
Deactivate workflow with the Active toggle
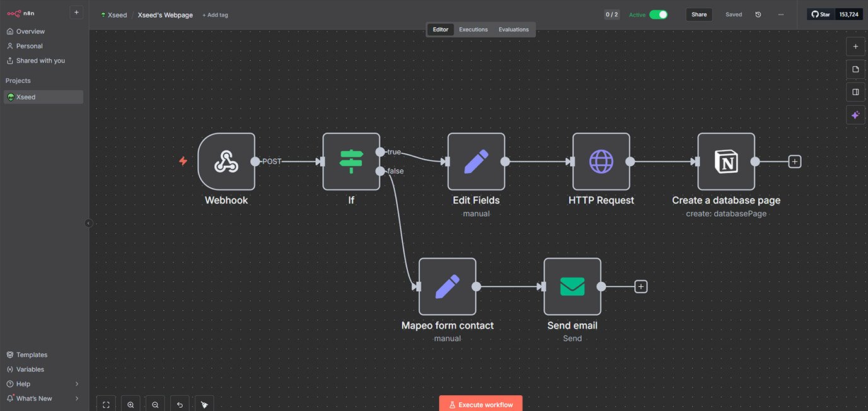pyautogui.click(x=660, y=13)
